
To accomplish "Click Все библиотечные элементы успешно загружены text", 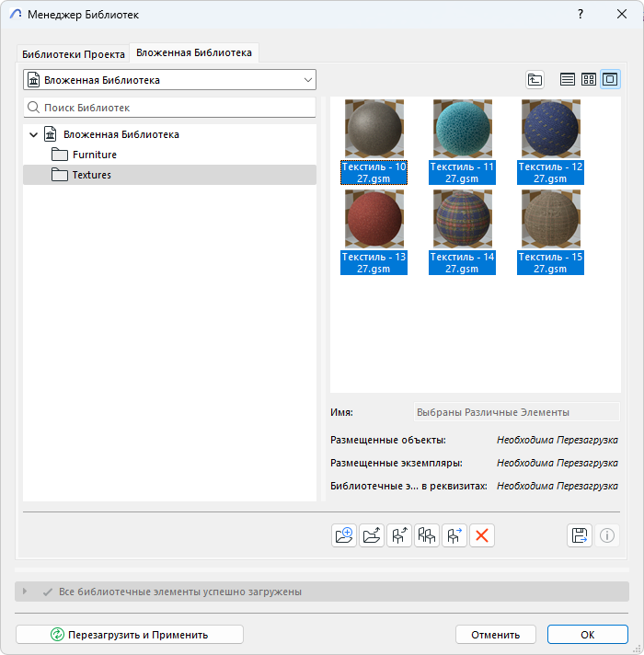I will (180, 592).
